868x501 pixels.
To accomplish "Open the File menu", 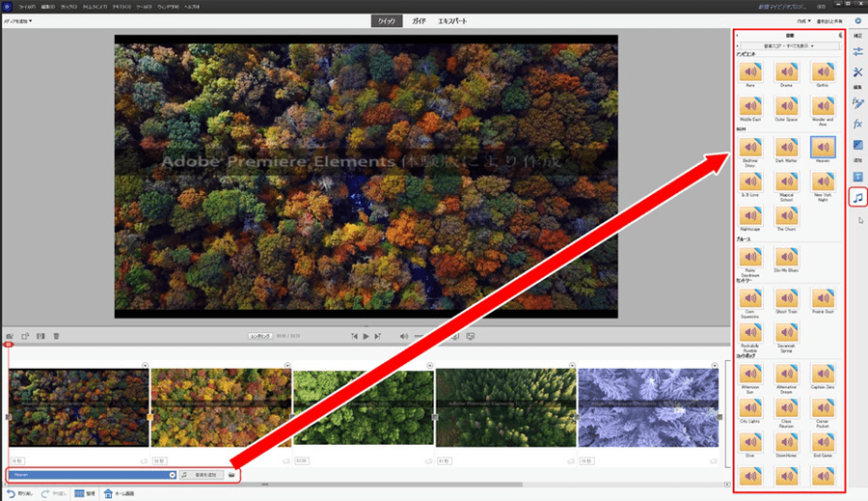I will coord(27,7).
